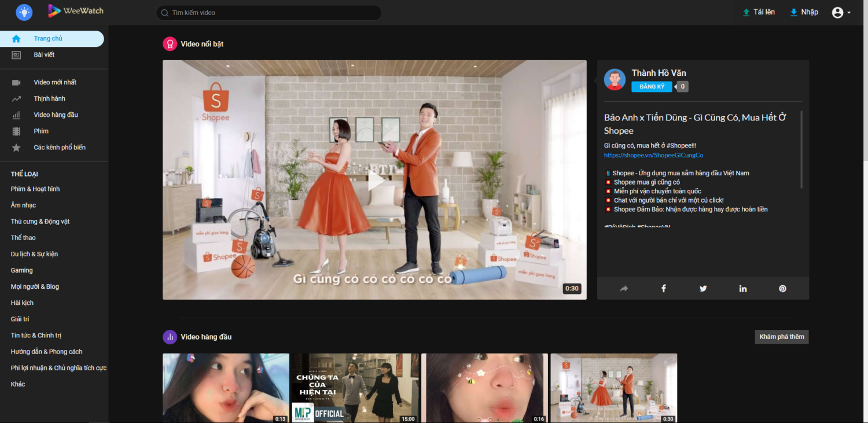The image size is (868, 423).
Task: Click the Khám phá thêm button
Action: coord(781,337)
